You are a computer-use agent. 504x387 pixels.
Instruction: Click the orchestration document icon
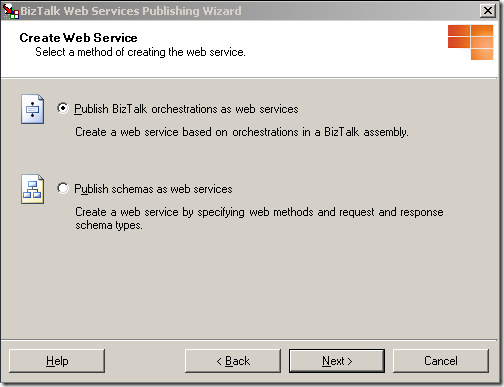[32, 109]
